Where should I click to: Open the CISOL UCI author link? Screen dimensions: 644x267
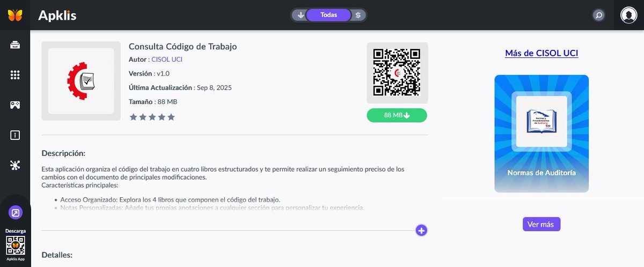(167, 60)
